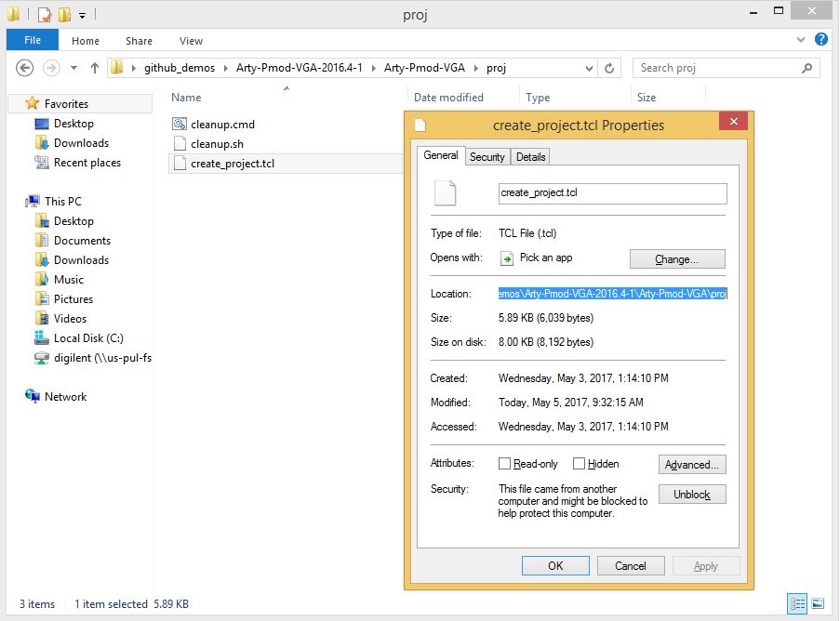The width and height of the screenshot is (840, 621).
Task: Open the File ribbon menu
Action: pos(33,40)
